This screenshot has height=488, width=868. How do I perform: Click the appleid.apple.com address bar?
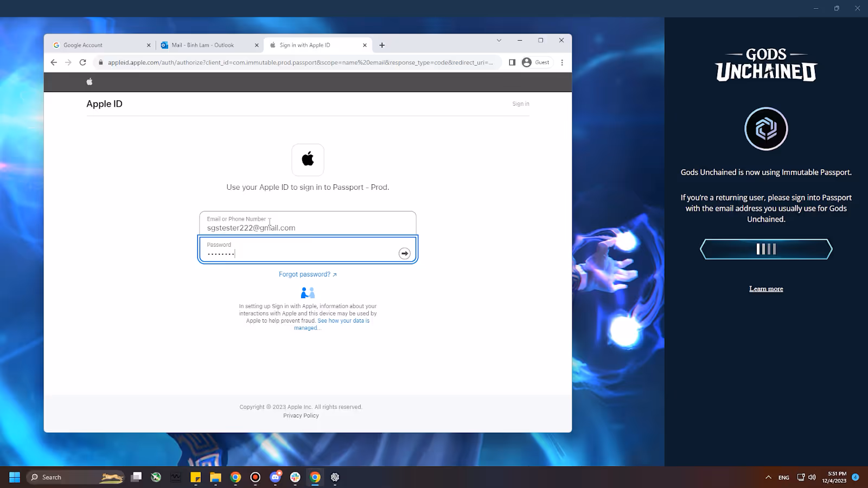[x=300, y=62]
